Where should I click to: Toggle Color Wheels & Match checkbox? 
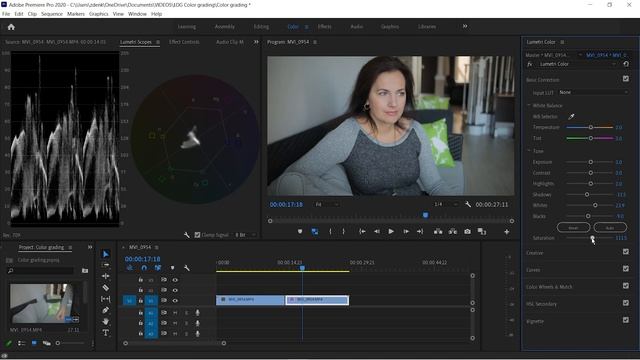pos(626,286)
